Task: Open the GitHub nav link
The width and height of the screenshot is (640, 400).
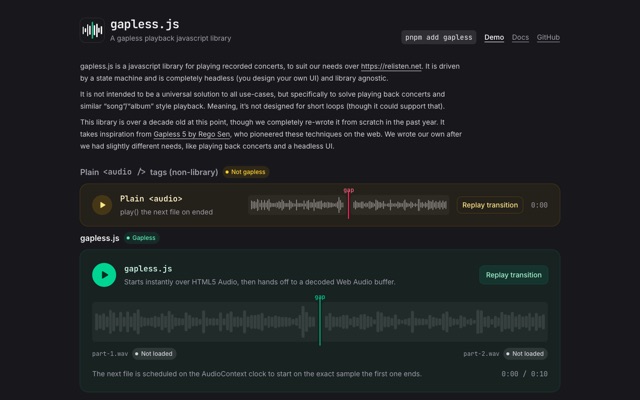Action: tap(548, 37)
